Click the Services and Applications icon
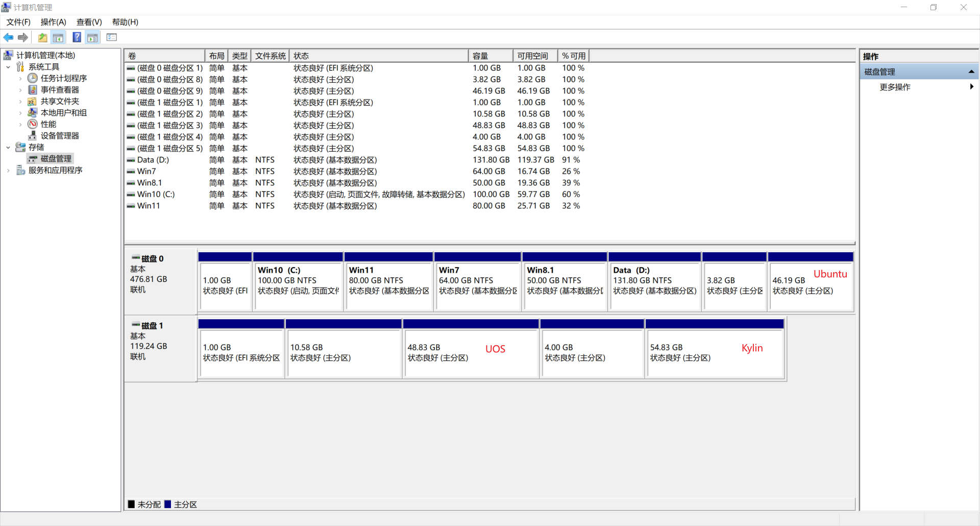 tap(20, 170)
